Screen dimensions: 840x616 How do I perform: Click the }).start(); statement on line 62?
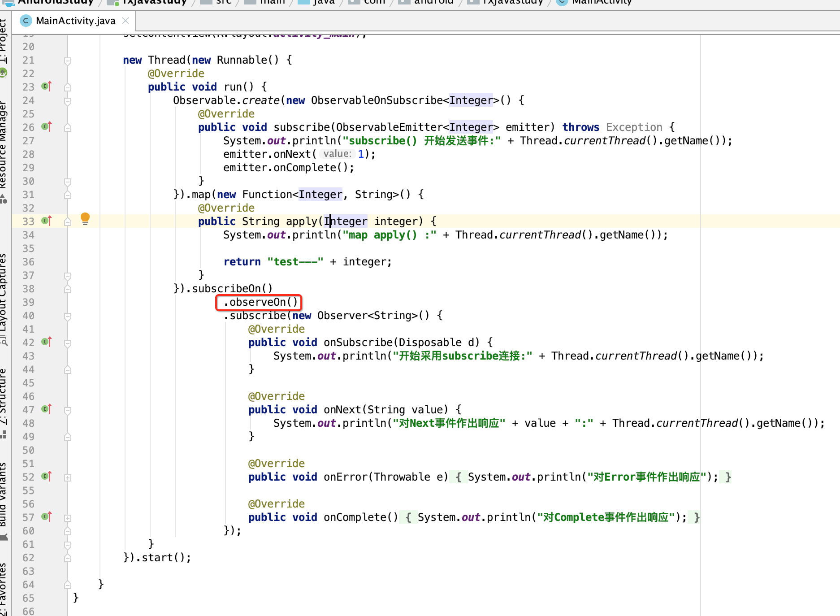(157, 558)
